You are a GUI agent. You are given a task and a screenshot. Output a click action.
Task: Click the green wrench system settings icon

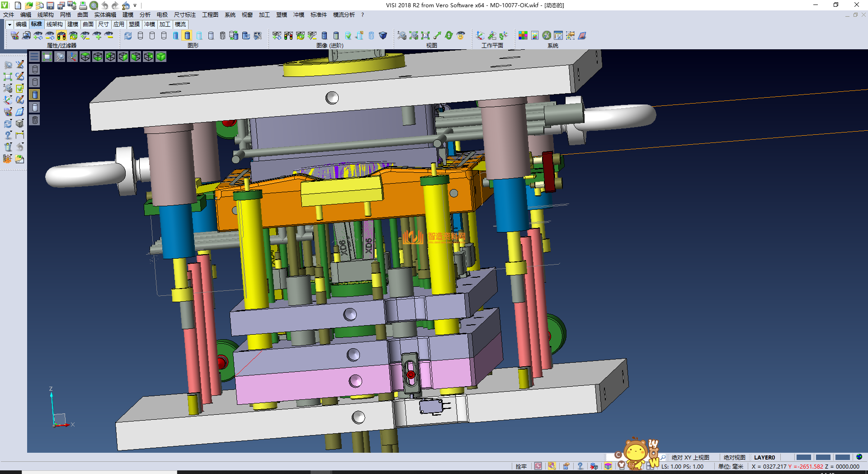[x=547, y=36]
